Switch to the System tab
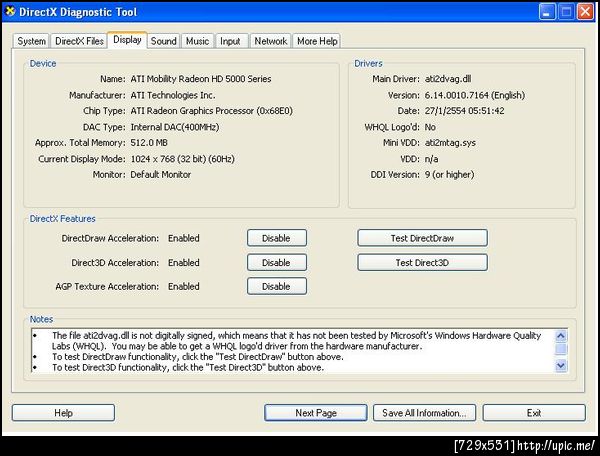This screenshot has width=600, height=456. click(31, 41)
